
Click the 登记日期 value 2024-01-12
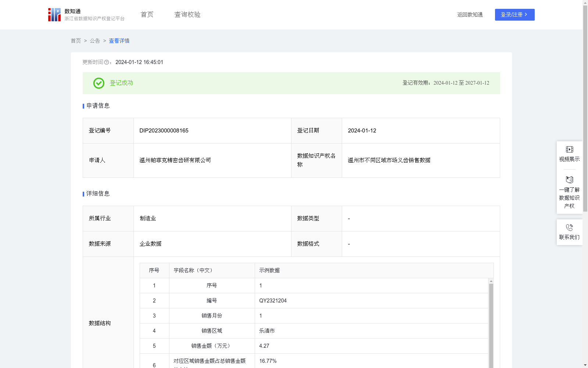pos(362,131)
